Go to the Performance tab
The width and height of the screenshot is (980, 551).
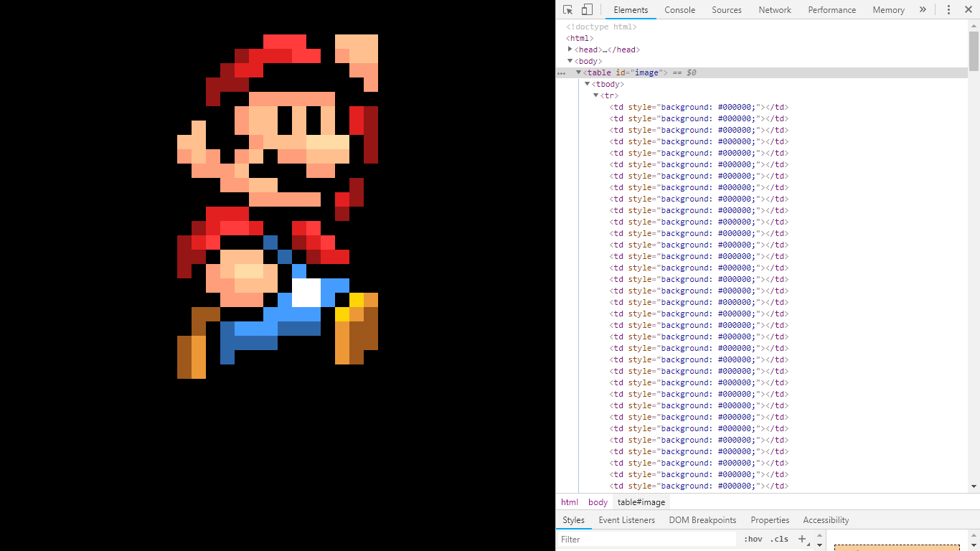[832, 10]
